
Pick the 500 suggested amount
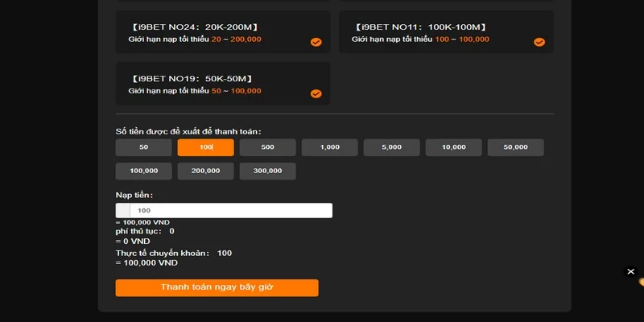point(268,147)
